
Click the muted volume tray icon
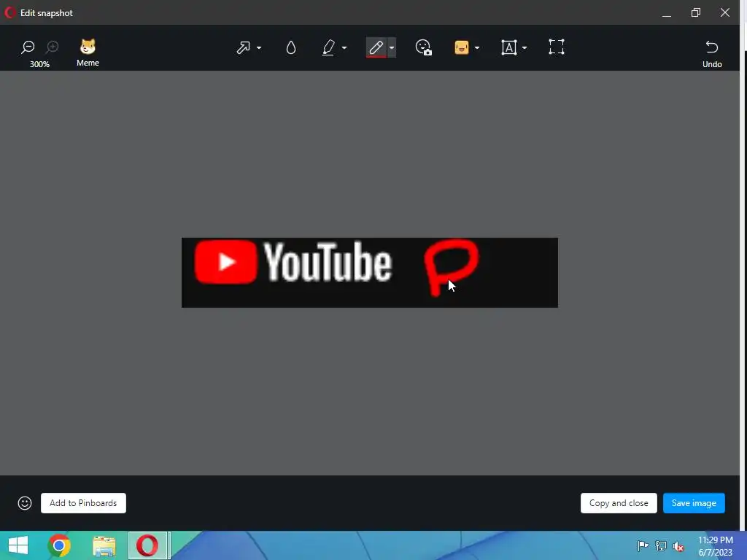click(678, 546)
